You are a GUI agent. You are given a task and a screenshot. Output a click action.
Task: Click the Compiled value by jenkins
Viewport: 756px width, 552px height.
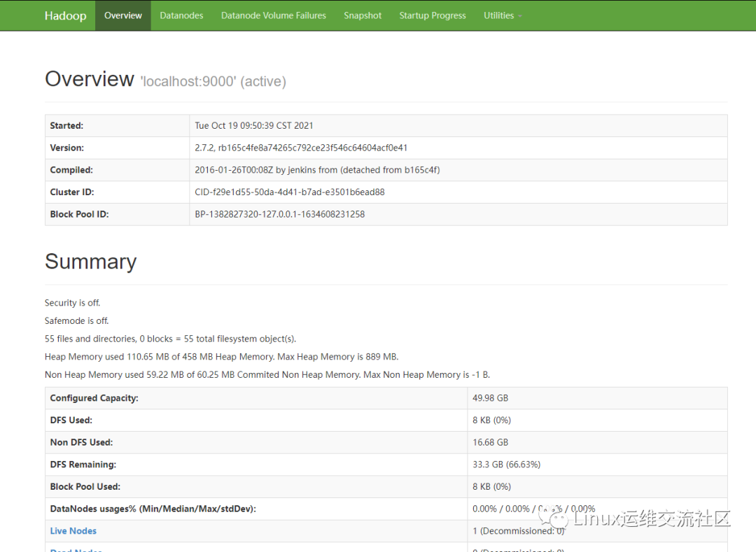click(317, 170)
